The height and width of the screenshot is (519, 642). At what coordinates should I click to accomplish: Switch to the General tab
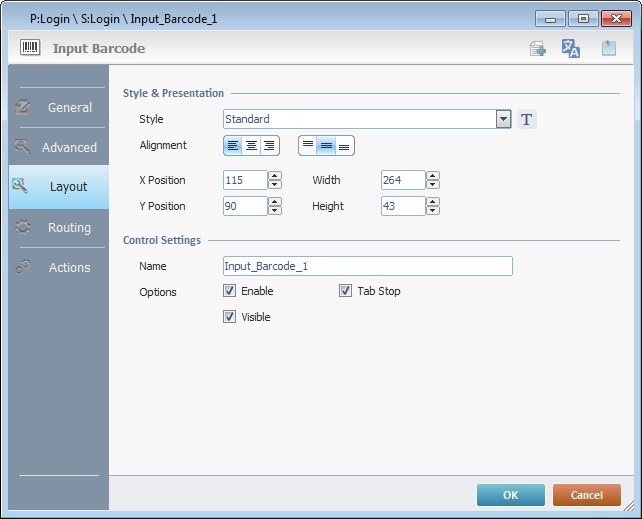(58, 108)
